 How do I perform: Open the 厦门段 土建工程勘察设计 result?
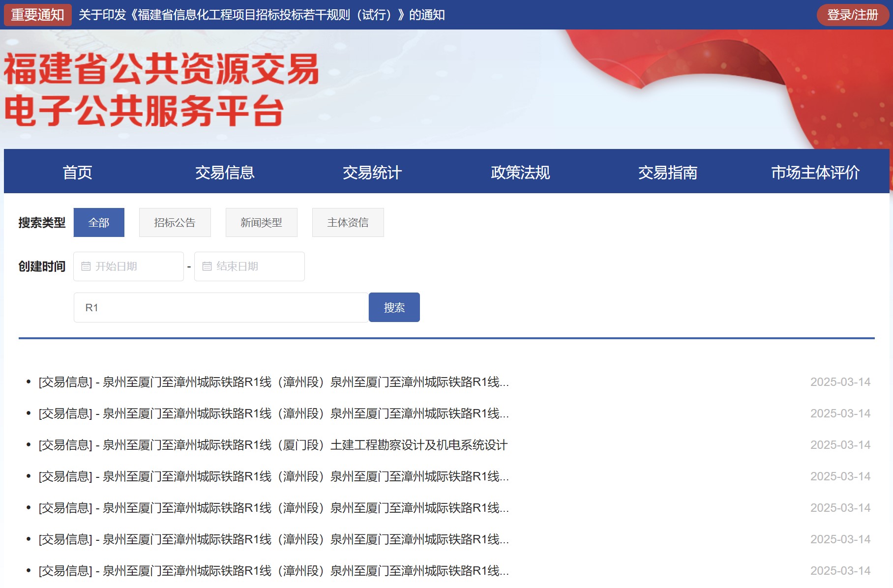[x=273, y=445]
